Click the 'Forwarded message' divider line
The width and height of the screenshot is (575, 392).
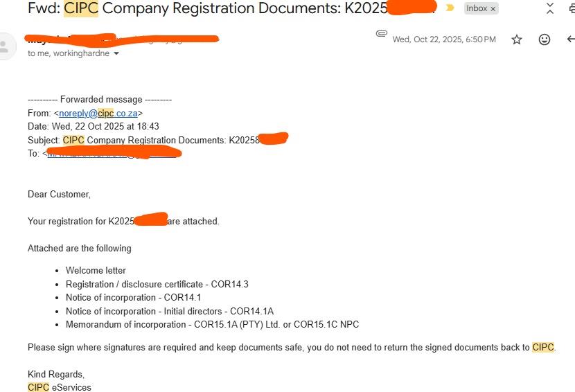pyautogui.click(x=100, y=99)
